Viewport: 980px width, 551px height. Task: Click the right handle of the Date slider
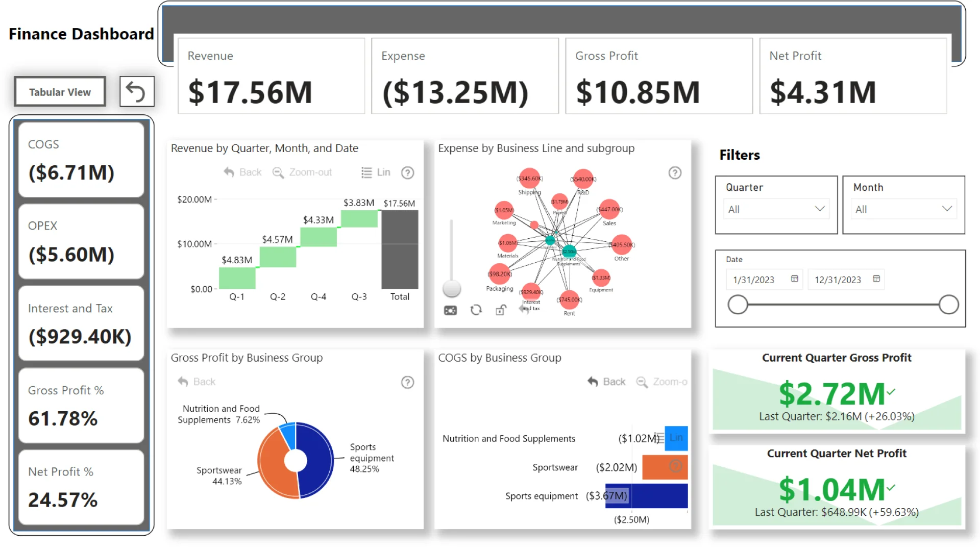click(x=948, y=305)
